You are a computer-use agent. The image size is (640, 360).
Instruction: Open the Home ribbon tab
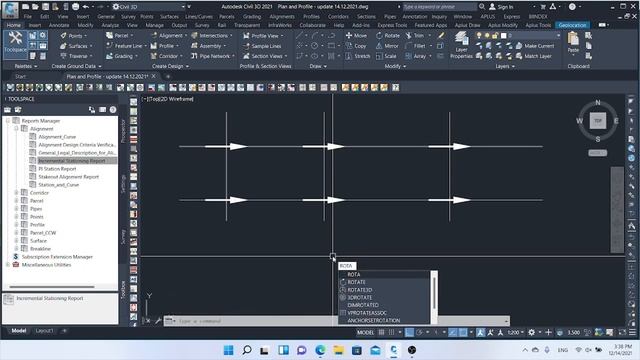click(x=13, y=25)
